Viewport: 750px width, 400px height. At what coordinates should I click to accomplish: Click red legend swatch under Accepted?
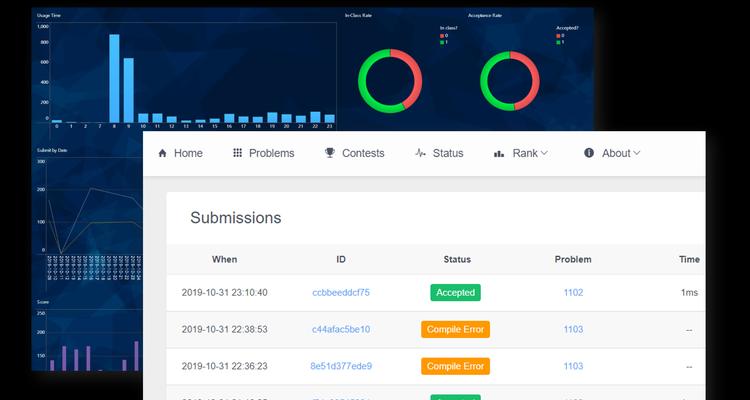[x=558, y=35]
